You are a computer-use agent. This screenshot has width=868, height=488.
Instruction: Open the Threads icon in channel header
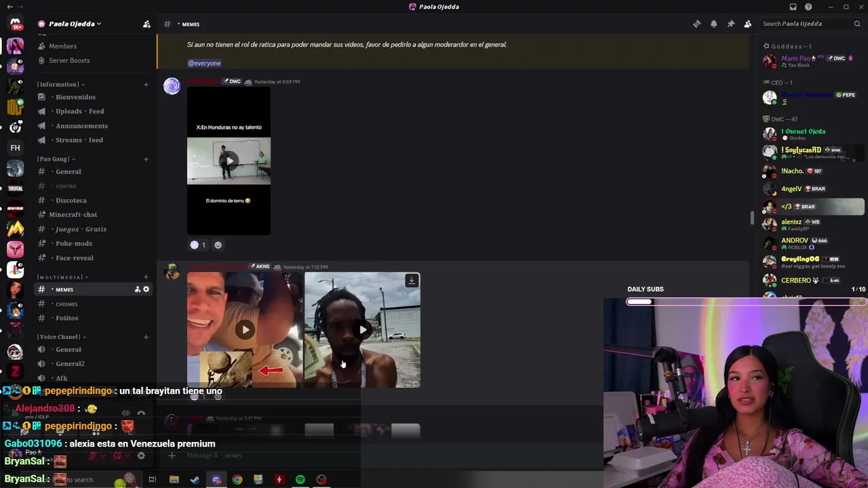coord(696,24)
